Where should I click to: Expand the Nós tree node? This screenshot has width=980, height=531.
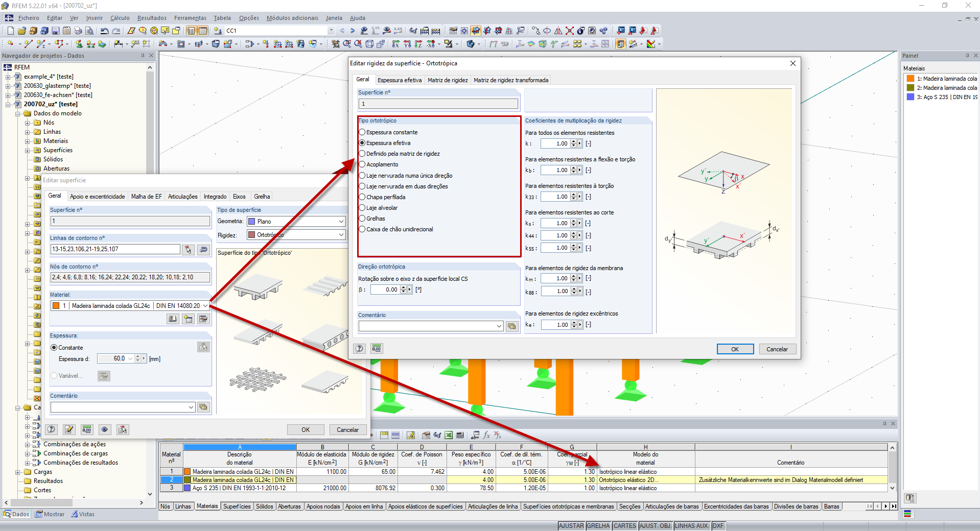pos(28,123)
